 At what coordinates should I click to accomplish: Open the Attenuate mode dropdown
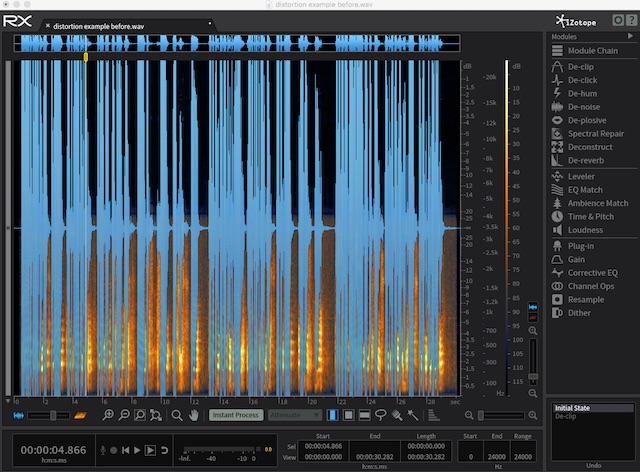tap(294, 415)
